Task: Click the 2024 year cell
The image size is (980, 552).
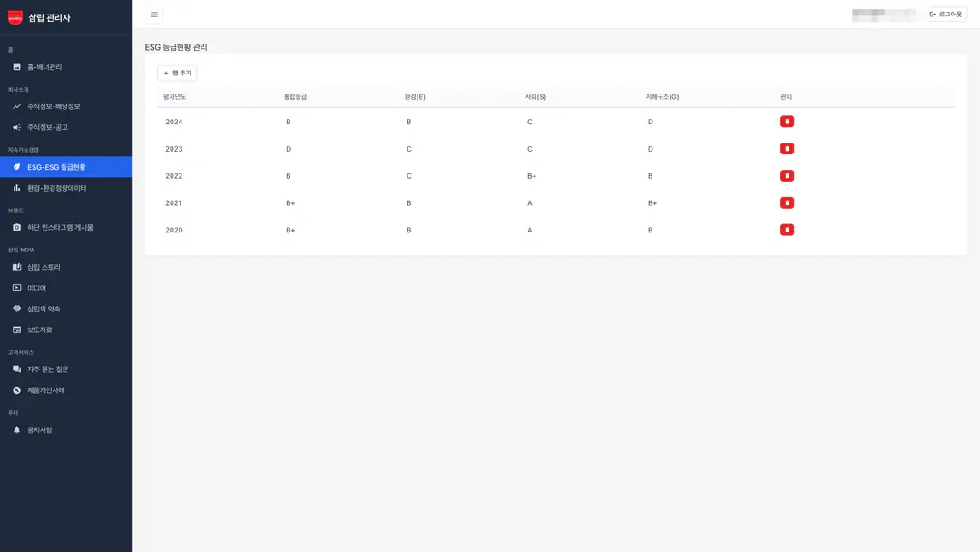Action: (x=173, y=122)
